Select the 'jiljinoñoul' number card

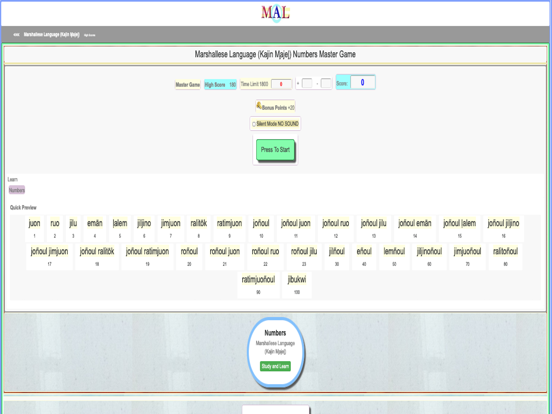click(x=429, y=257)
